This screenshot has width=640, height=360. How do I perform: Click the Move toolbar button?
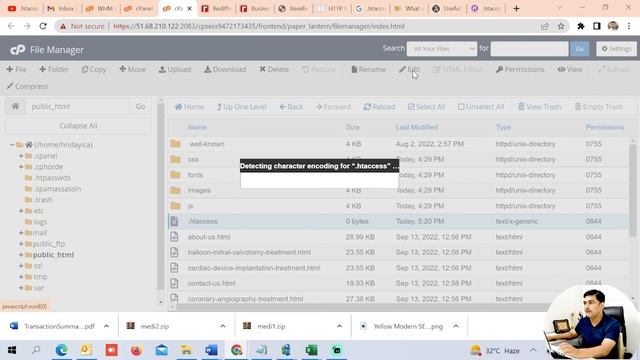[133, 69]
